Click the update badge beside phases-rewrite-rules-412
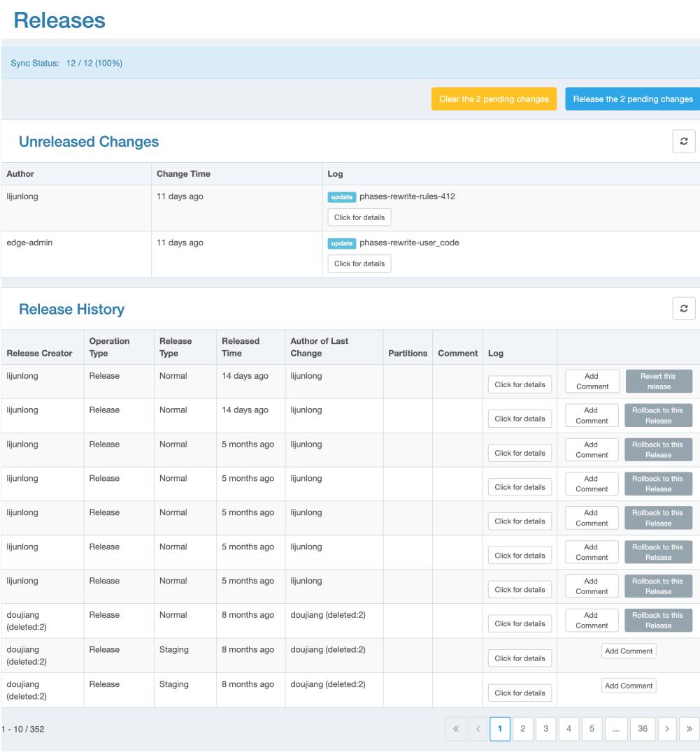700x752 pixels. pos(341,197)
